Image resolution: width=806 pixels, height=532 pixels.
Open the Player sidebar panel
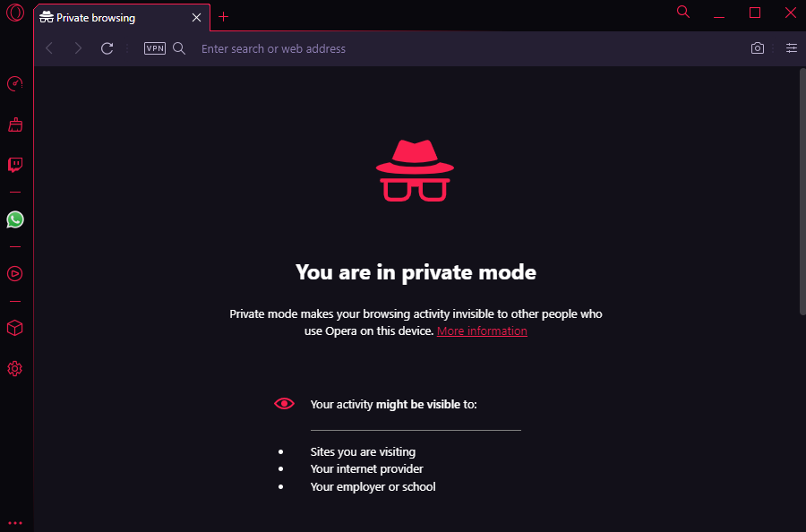14,274
